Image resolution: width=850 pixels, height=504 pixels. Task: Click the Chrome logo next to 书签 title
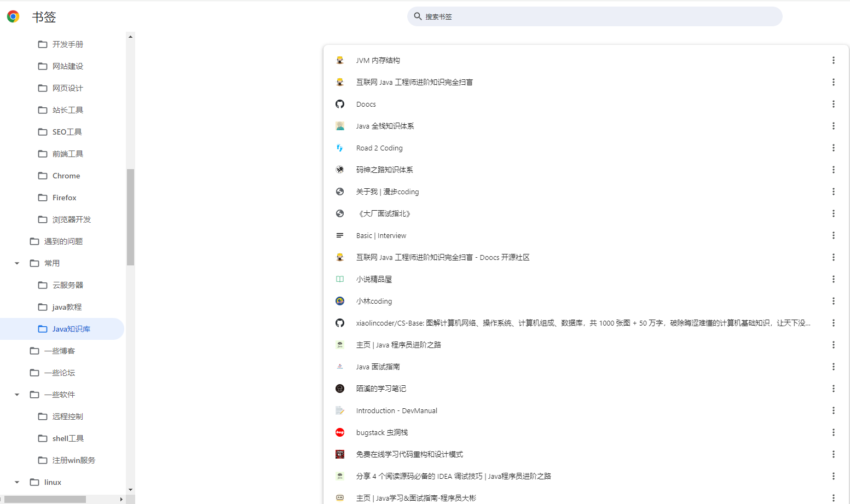pos(12,16)
